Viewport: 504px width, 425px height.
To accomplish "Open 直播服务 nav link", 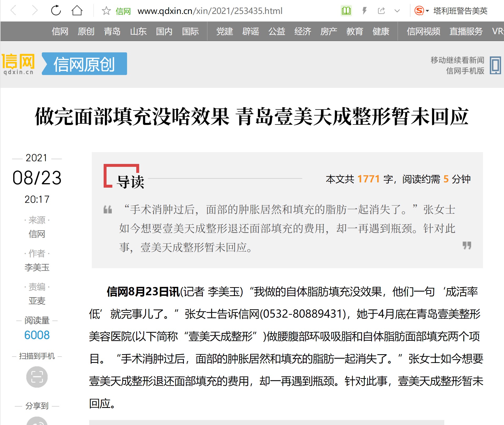I will point(466,31).
